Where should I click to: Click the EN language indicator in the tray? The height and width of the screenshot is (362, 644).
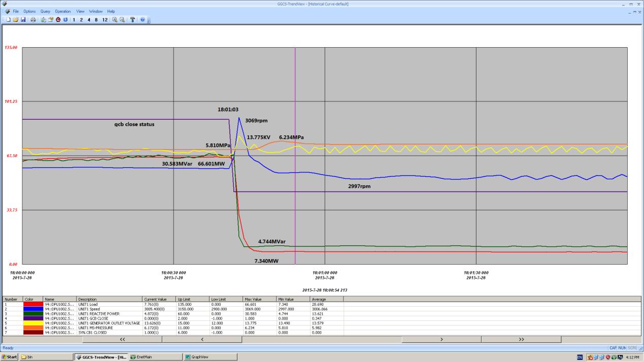[580, 357]
